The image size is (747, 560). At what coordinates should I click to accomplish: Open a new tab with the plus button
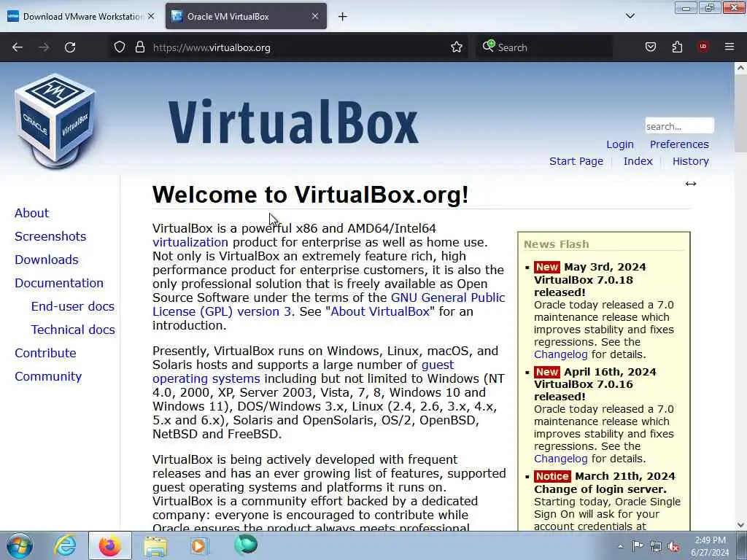click(x=343, y=17)
